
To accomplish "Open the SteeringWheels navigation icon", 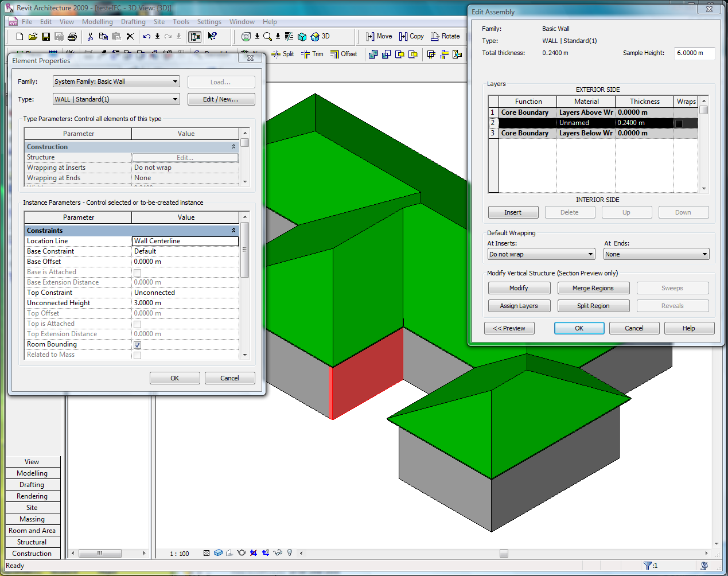I will [x=246, y=36].
